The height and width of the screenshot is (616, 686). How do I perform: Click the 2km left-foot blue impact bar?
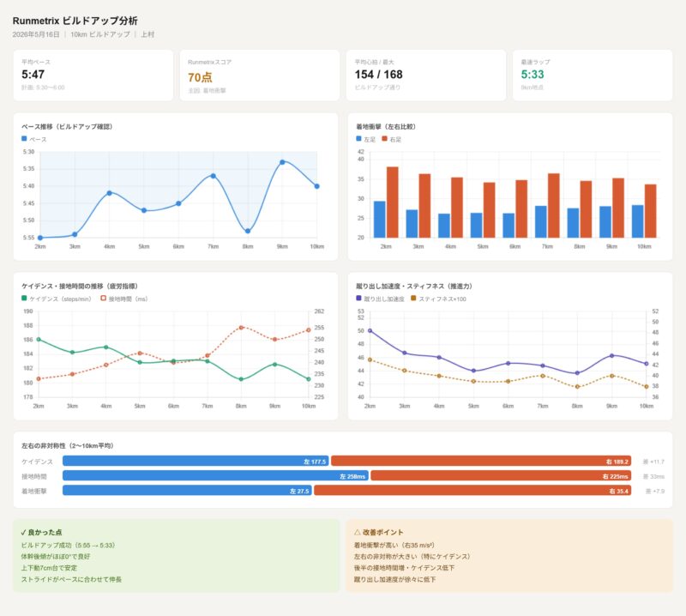point(380,220)
